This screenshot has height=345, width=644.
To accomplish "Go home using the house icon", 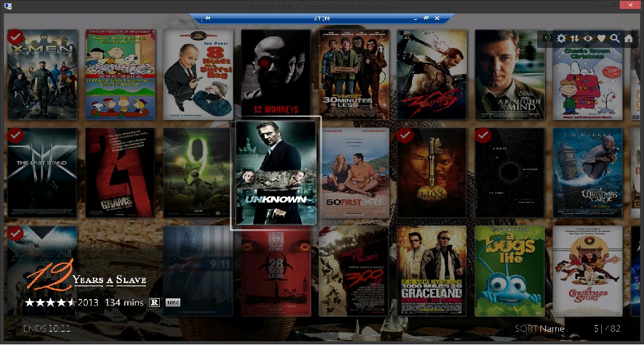I will [629, 39].
